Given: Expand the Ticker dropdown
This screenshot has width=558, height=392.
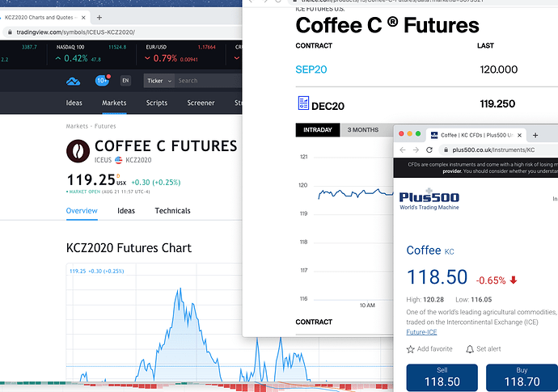Looking at the screenshot, I should (159, 81).
